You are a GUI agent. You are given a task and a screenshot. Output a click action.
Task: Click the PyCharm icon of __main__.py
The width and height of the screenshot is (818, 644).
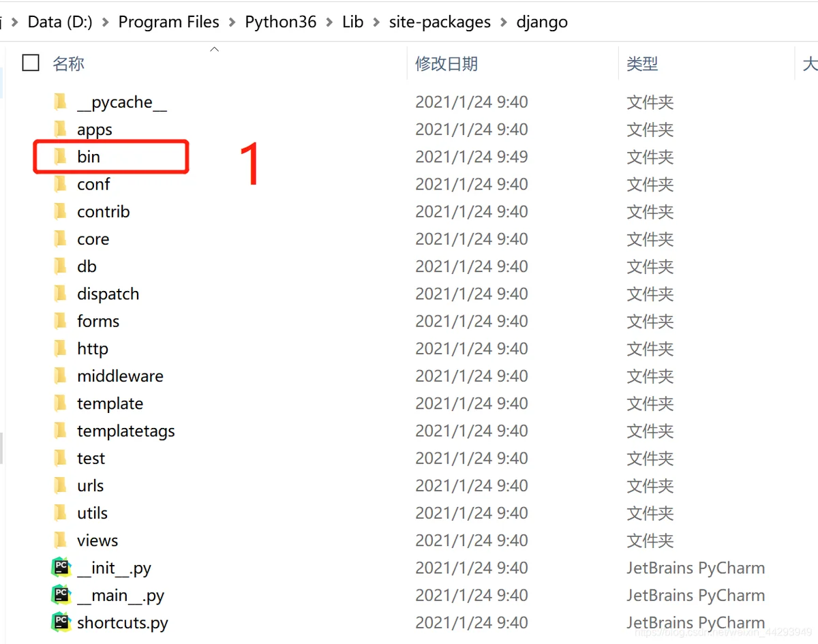(61, 595)
